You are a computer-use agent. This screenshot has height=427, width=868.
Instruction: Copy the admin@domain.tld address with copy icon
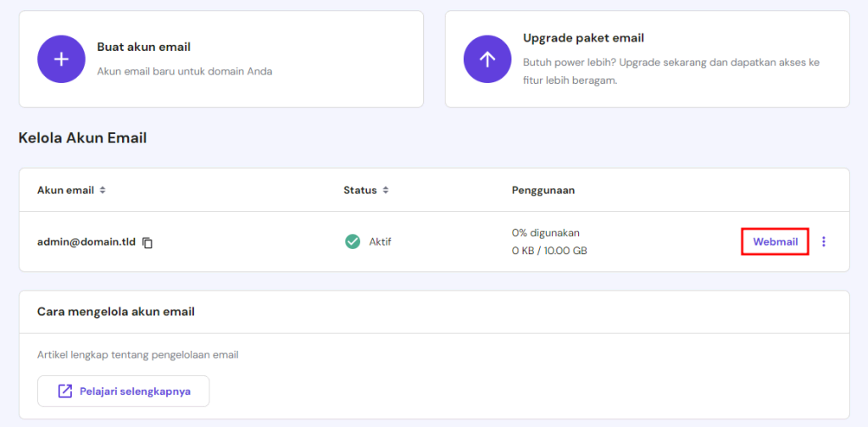[x=147, y=242]
